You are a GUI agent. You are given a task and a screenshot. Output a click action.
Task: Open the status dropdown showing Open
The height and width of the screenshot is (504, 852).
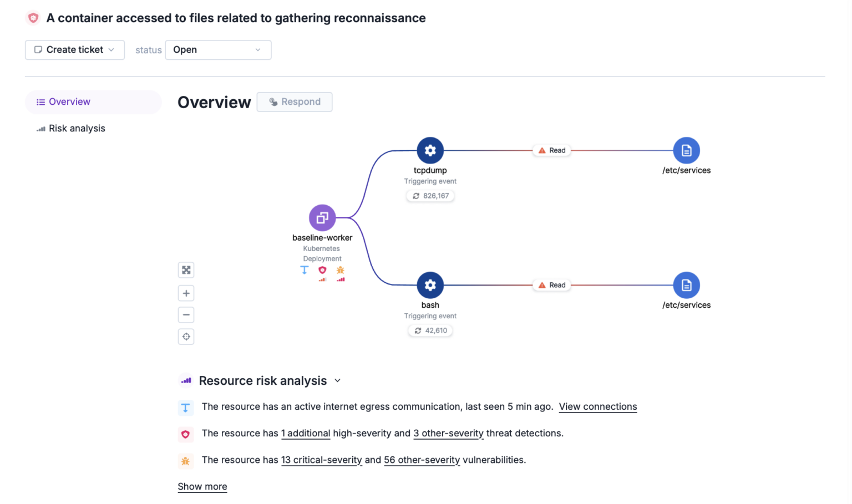coord(218,50)
